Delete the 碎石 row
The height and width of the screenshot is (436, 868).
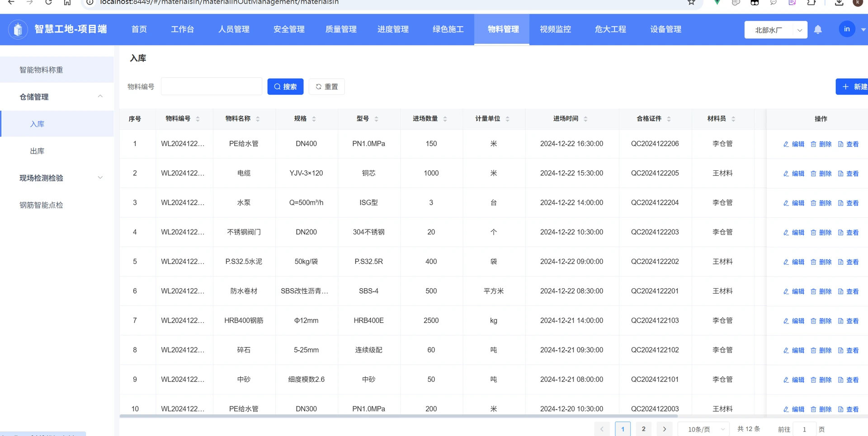click(x=821, y=350)
